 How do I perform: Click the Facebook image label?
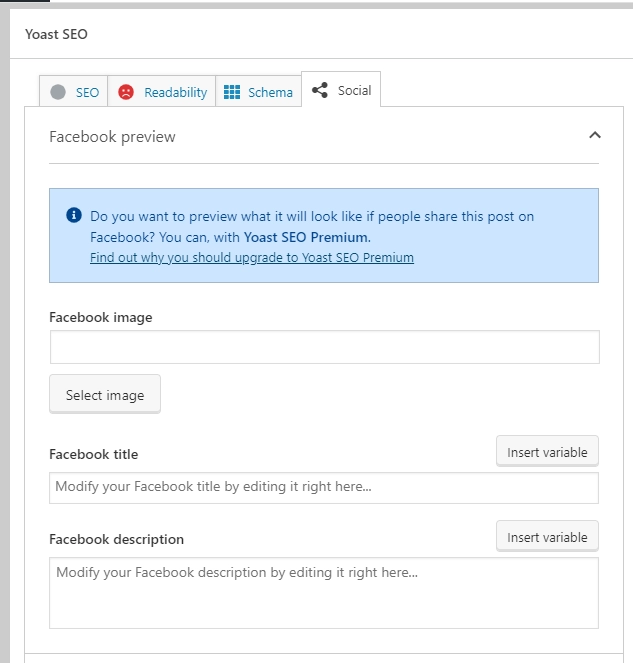[x=101, y=317]
